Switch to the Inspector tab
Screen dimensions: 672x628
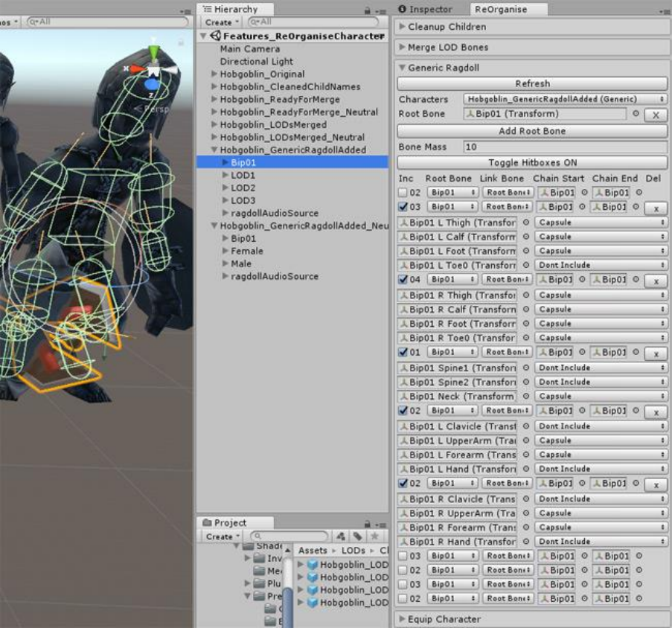point(425,10)
